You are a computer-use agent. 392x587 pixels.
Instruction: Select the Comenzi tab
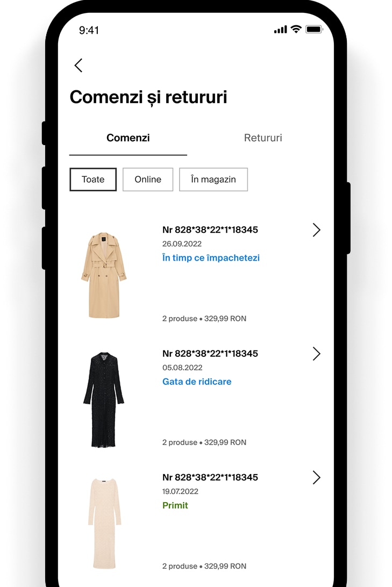point(128,138)
